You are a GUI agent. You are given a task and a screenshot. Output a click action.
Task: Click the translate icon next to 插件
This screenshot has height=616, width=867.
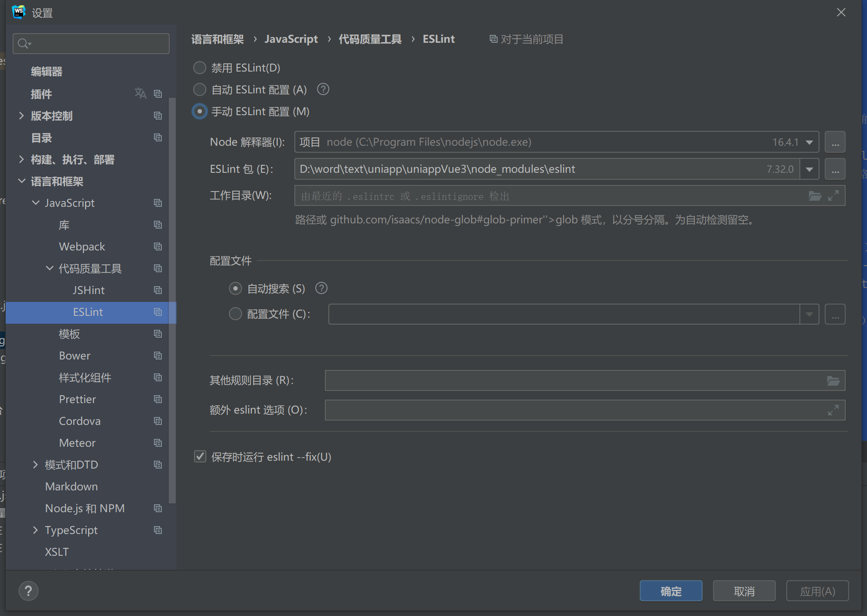point(140,93)
